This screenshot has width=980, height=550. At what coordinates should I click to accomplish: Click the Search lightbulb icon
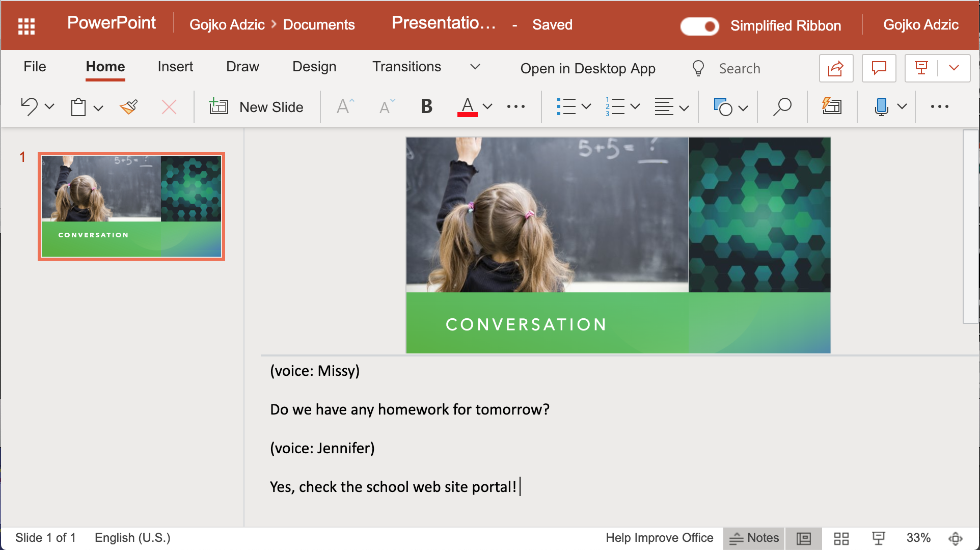click(698, 68)
